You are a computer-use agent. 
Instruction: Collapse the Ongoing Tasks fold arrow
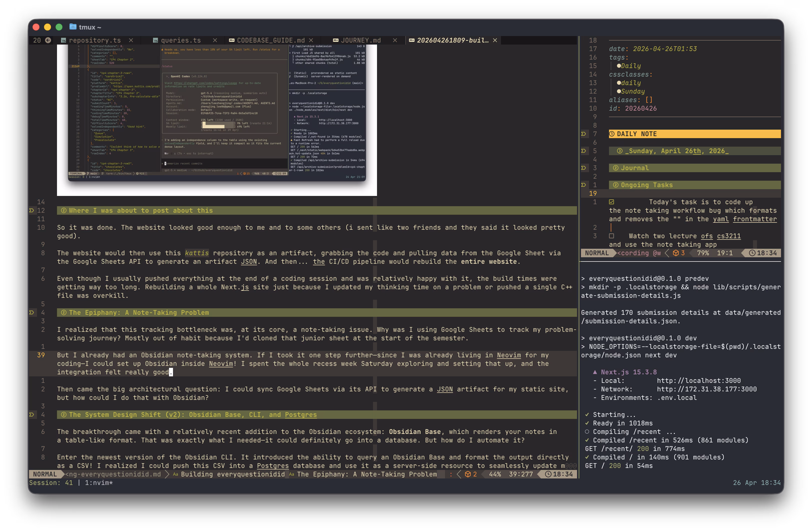tap(584, 185)
